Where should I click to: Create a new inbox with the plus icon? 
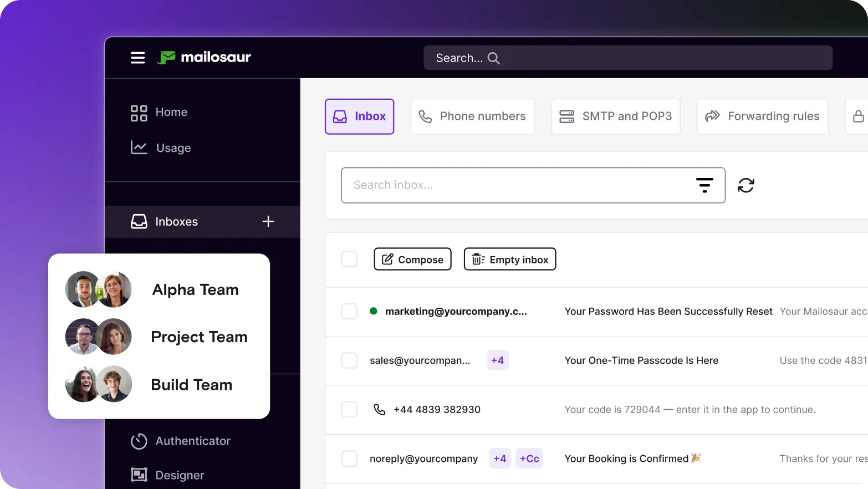268,221
